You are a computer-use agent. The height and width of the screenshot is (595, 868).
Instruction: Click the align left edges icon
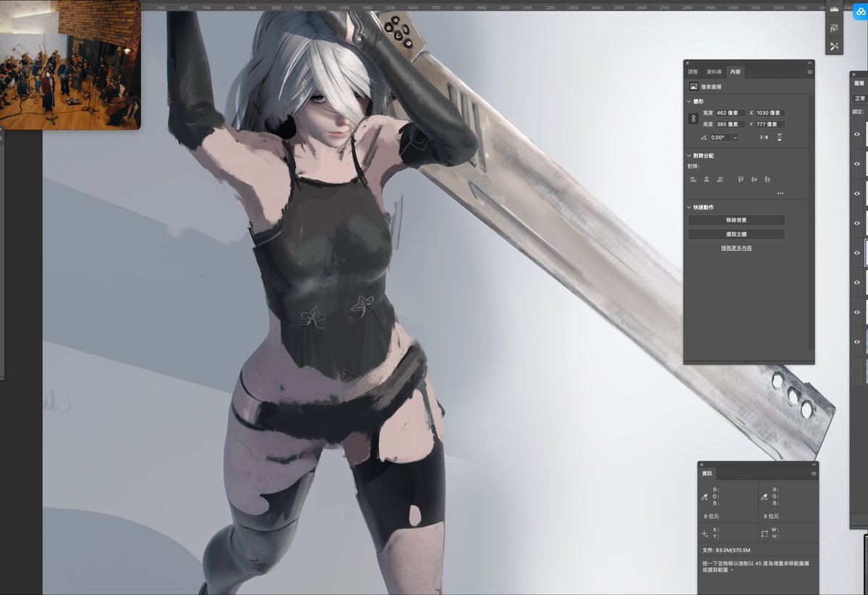693,179
